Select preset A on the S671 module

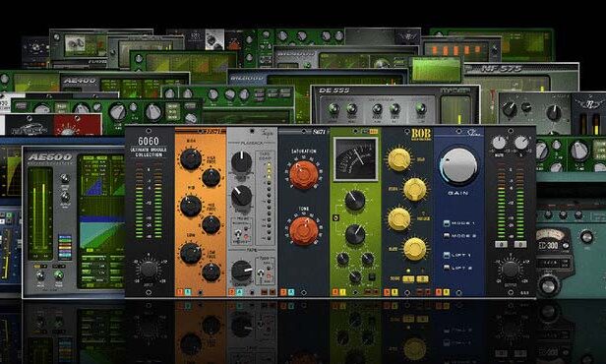[x=283, y=292]
